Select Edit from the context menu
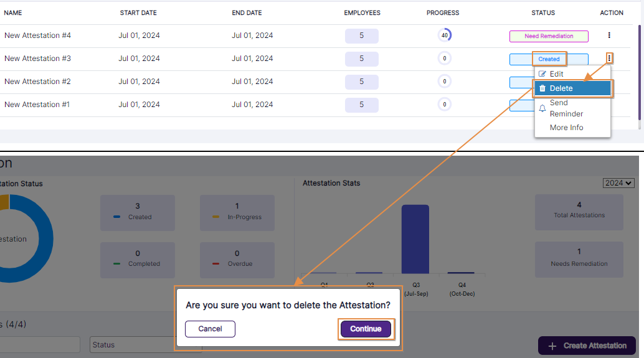This screenshot has height=358, width=644. 557,74
